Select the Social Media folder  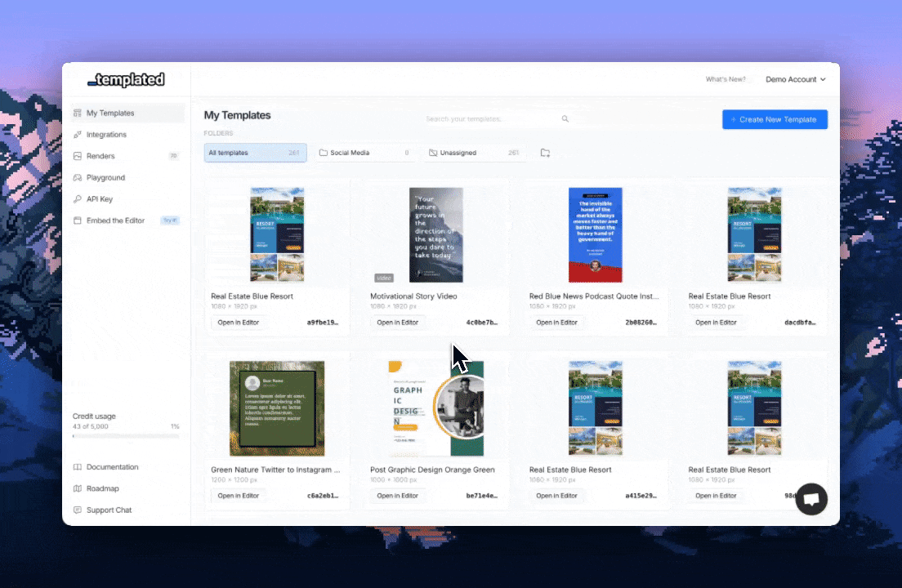(x=364, y=153)
